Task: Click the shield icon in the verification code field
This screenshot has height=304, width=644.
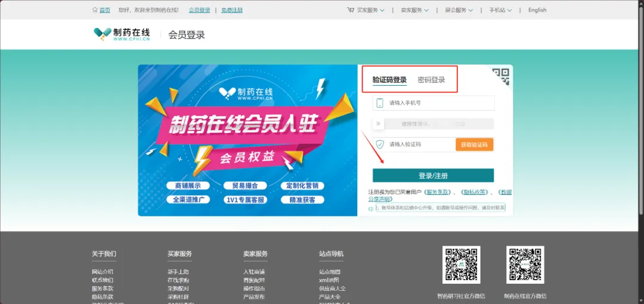Action: [x=380, y=144]
